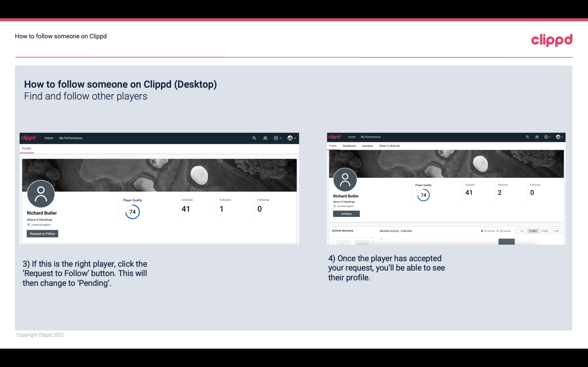Click the Dashboard tab on right profile
The image size is (588, 367).
coord(349,146)
